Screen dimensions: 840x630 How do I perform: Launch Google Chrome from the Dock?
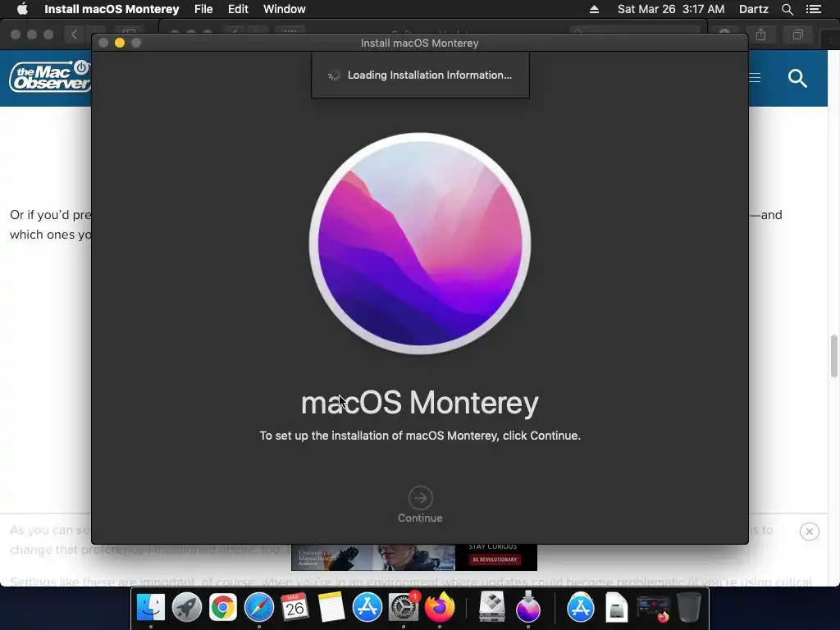coord(223,607)
